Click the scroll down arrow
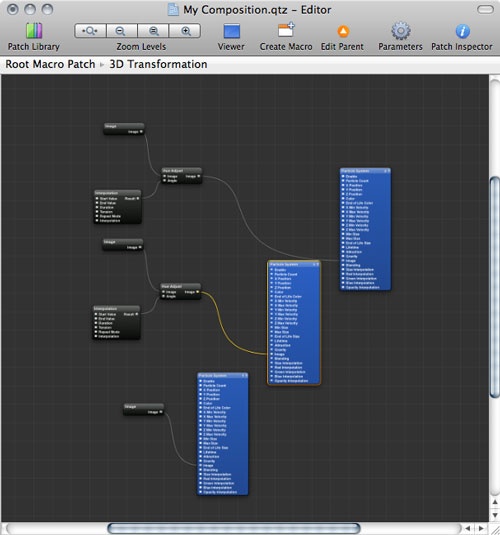This screenshot has height=535, width=500. coord(495,515)
